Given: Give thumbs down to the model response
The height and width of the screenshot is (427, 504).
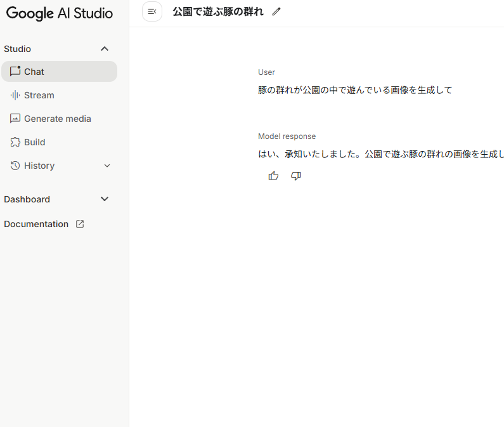Looking at the screenshot, I should [x=295, y=176].
